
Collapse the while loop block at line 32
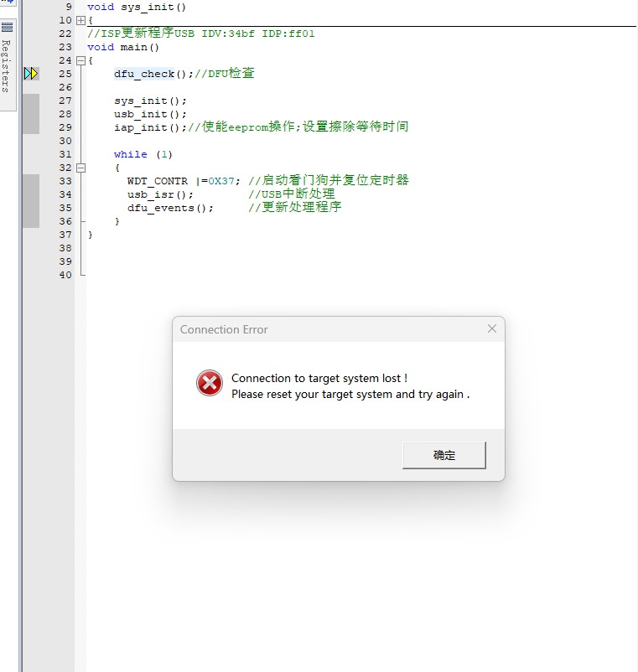[80, 168]
